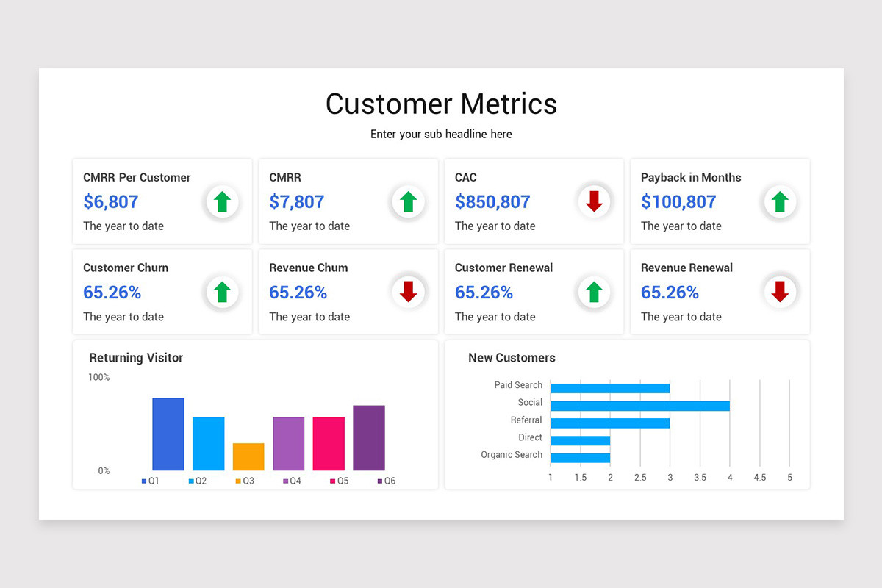Screen dimensions: 882x588
Task: Click the orange Q3 bar in Returning Visitor
Action: tap(248, 456)
